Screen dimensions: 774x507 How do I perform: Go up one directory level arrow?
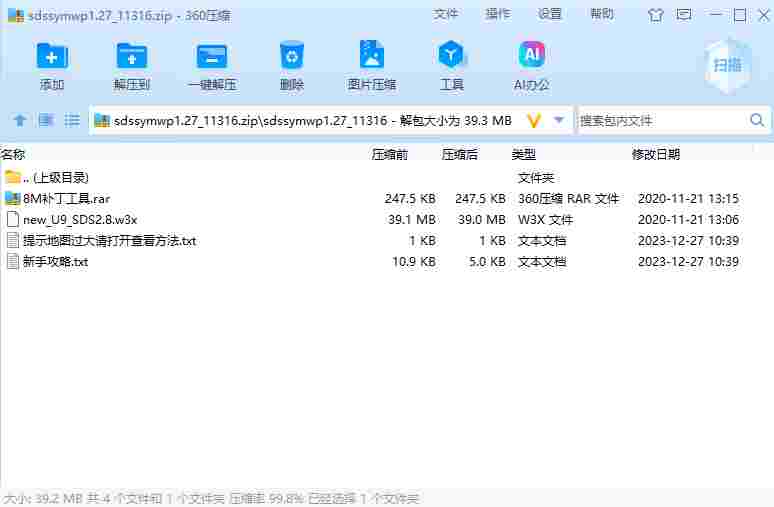click(20, 120)
